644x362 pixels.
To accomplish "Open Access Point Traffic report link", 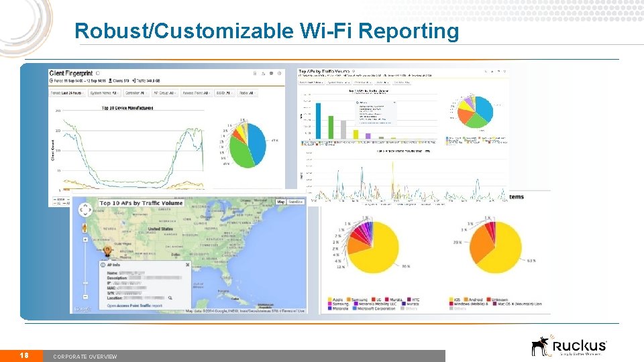I will click(x=135, y=306).
